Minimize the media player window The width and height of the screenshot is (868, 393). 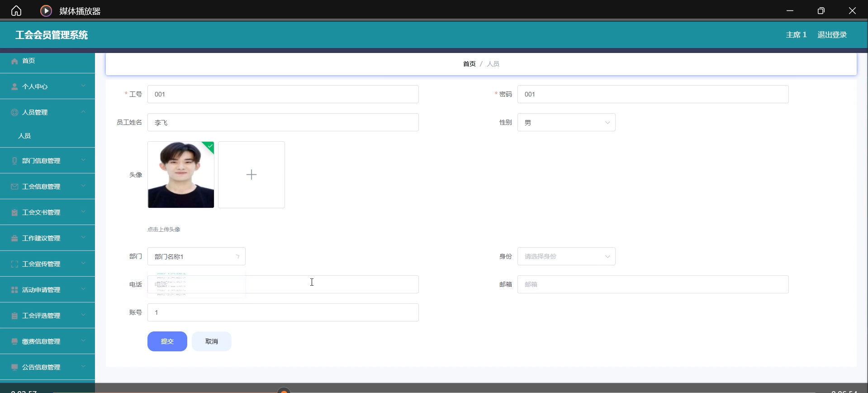(x=790, y=11)
